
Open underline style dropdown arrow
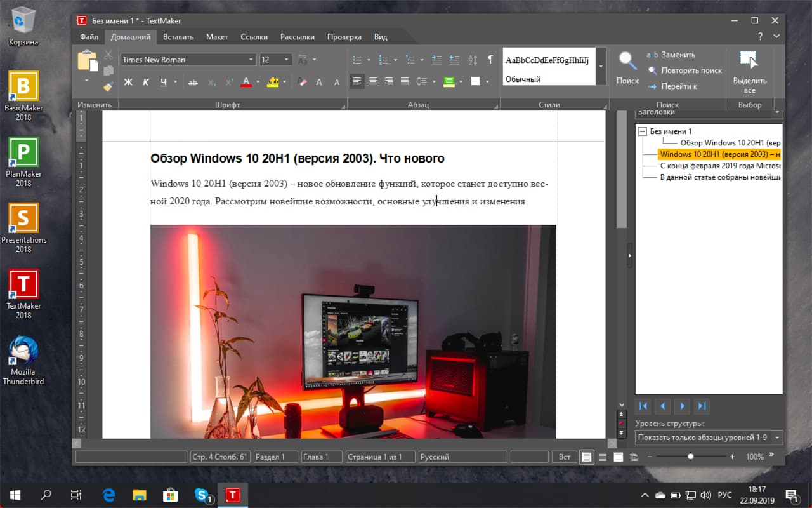click(174, 82)
